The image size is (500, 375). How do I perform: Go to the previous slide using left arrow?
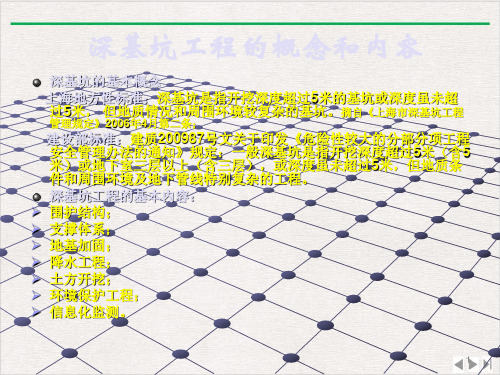coord(459,364)
